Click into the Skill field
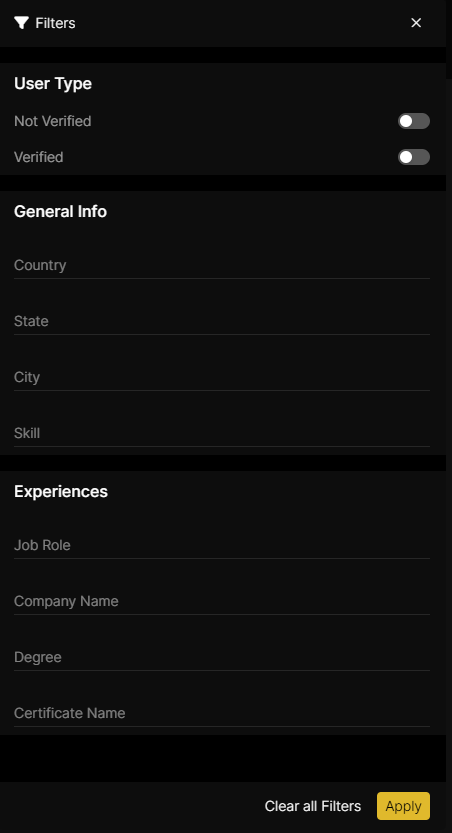 click(222, 433)
